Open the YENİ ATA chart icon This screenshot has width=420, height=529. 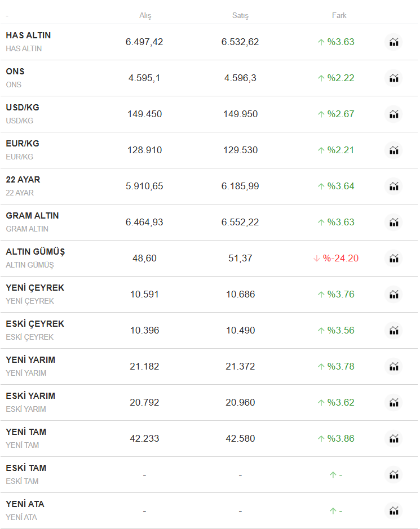click(394, 511)
